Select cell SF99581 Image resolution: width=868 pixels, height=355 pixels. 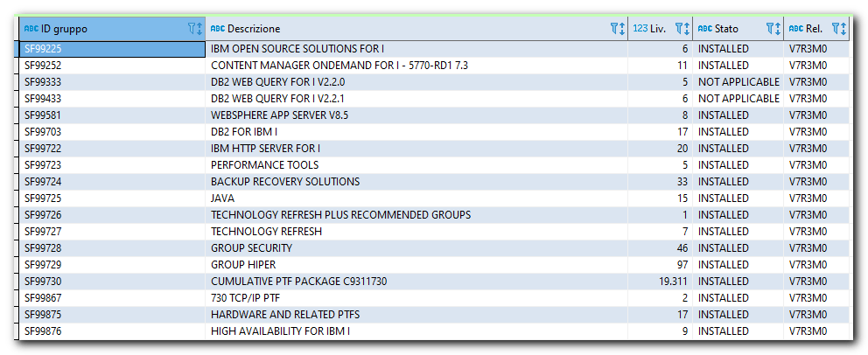pyautogui.click(x=112, y=115)
